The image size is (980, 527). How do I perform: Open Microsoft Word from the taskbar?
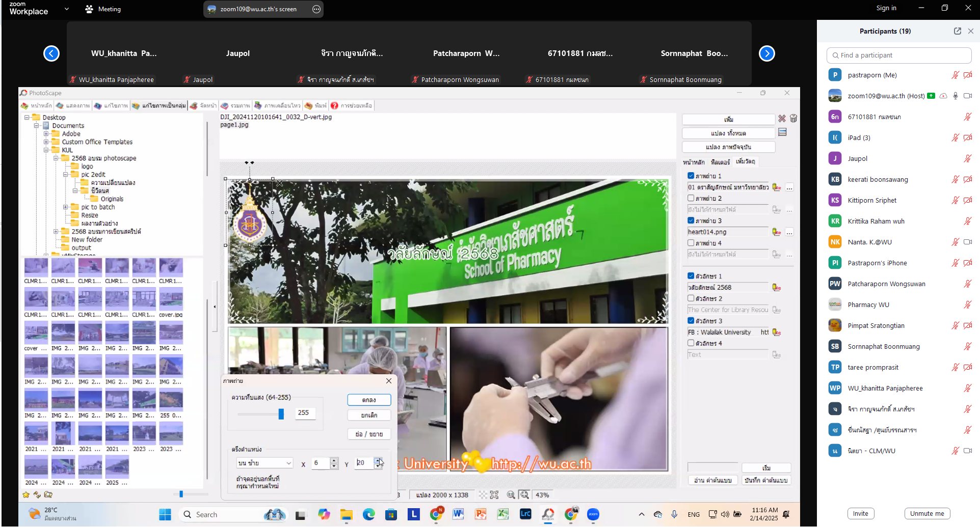(x=458, y=514)
